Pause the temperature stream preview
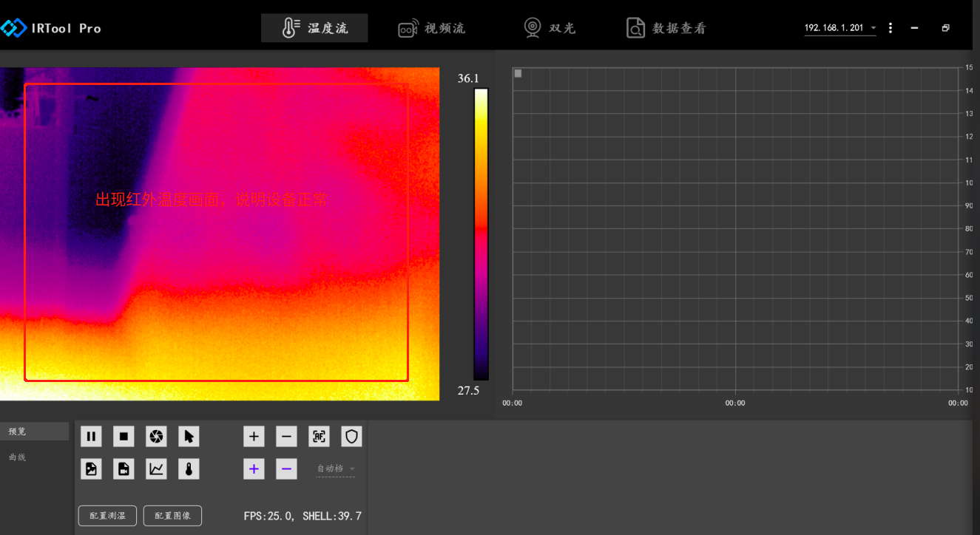Viewport: 980px width, 535px height. [x=91, y=437]
